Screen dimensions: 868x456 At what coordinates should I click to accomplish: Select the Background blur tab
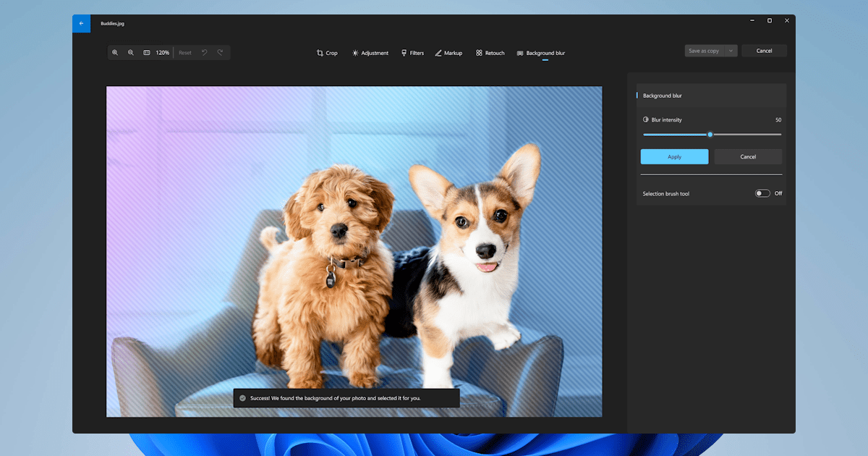pyautogui.click(x=541, y=53)
